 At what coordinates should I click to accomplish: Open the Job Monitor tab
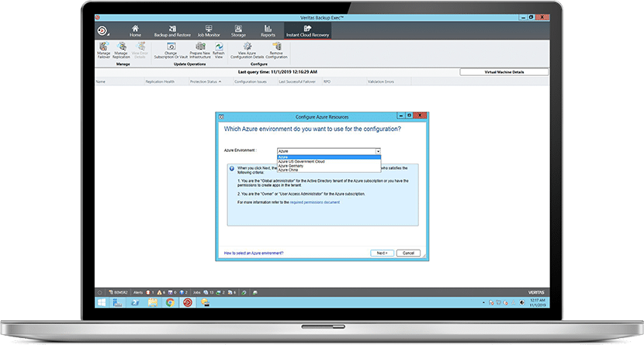tap(209, 31)
